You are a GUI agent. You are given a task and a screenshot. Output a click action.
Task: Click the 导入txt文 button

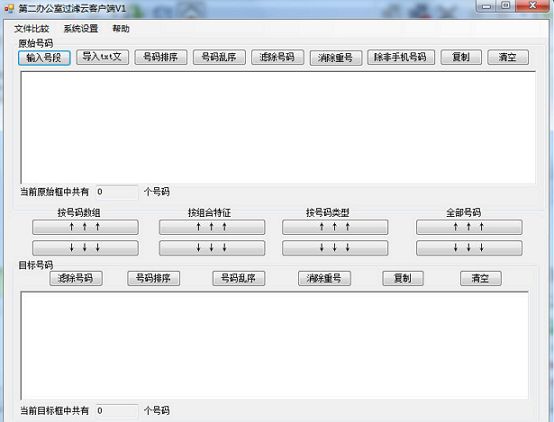click(102, 57)
